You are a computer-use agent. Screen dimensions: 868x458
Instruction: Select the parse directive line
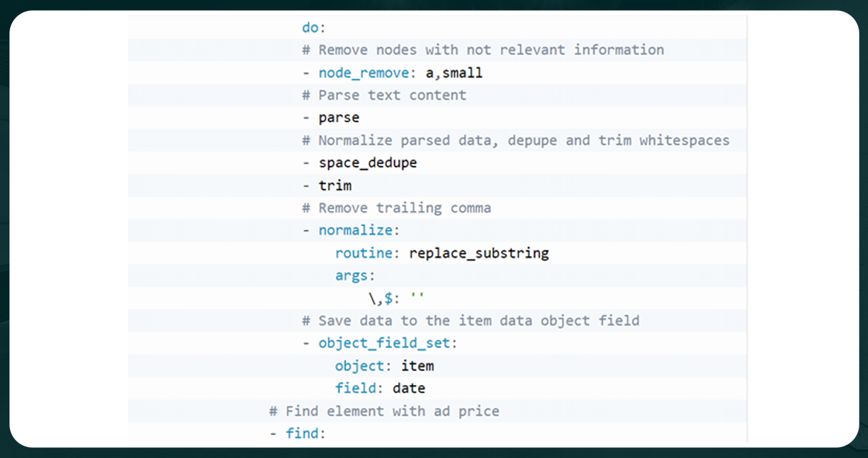(x=338, y=117)
